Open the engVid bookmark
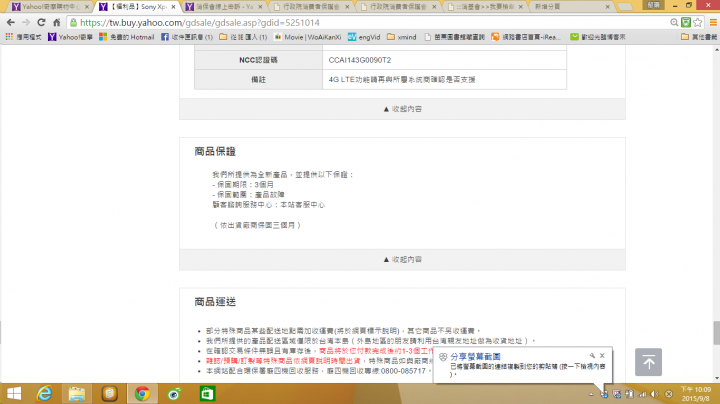This screenshot has height=404, width=720. (364, 37)
